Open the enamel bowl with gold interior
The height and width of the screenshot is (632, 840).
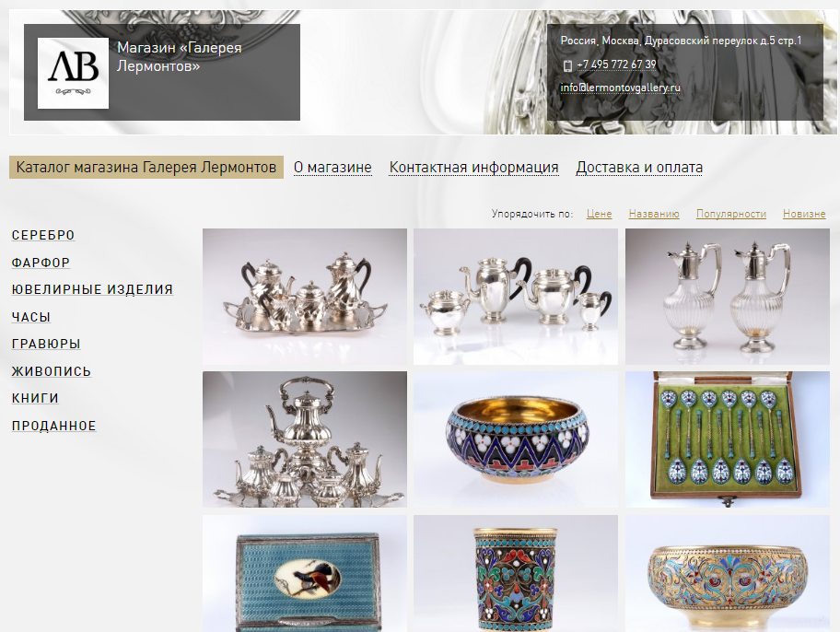point(516,439)
